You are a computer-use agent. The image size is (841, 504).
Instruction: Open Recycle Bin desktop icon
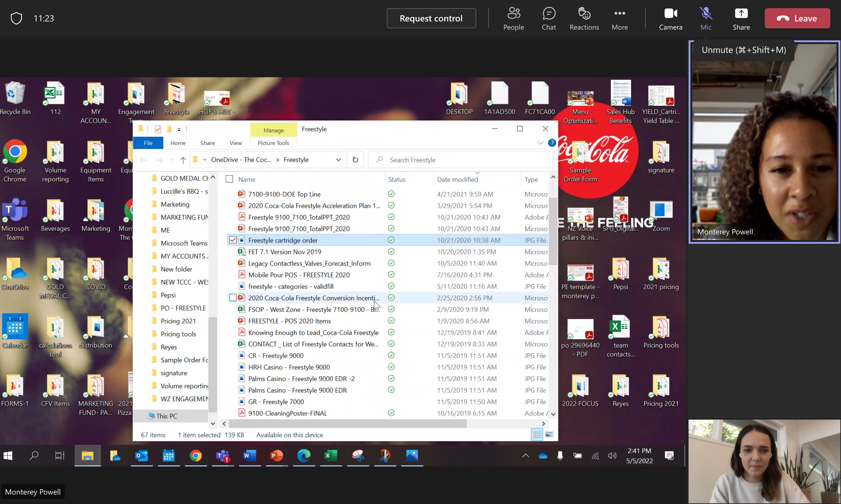pyautogui.click(x=15, y=99)
